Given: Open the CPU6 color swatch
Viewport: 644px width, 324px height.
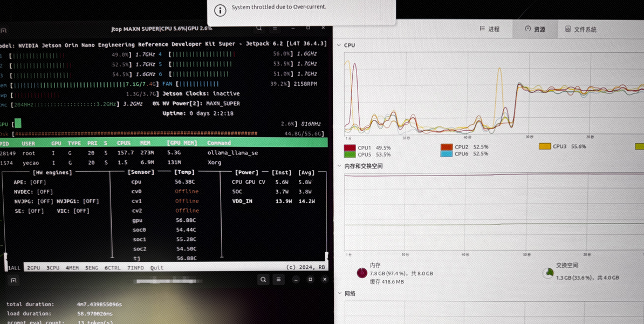Looking at the screenshot, I should [447, 154].
